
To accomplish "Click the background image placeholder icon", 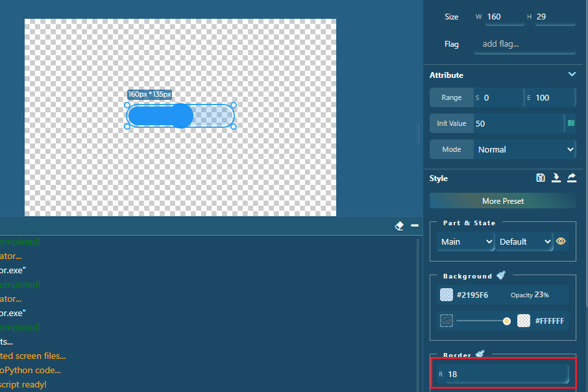I will point(447,321).
